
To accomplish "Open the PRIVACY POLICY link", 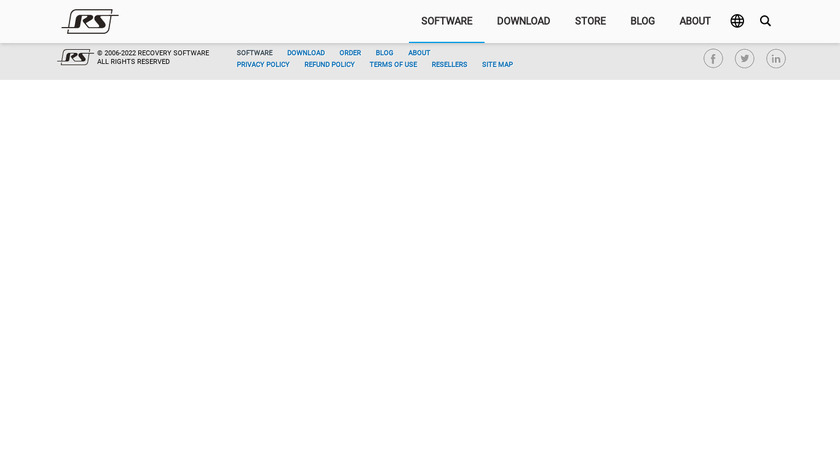I will tap(263, 65).
